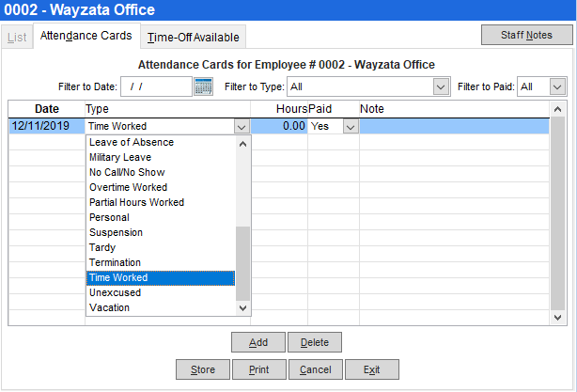Switch to the Attendance Cards tab

click(86, 37)
